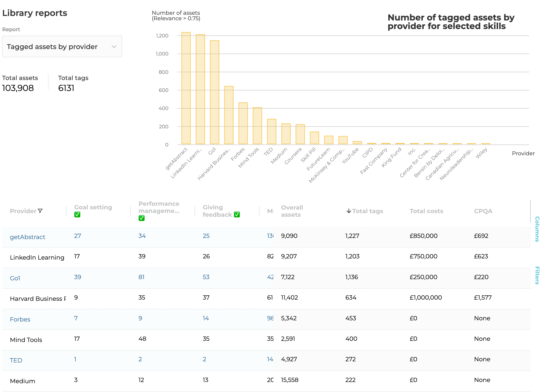Click the sort arrow beside Total tags

(349, 211)
